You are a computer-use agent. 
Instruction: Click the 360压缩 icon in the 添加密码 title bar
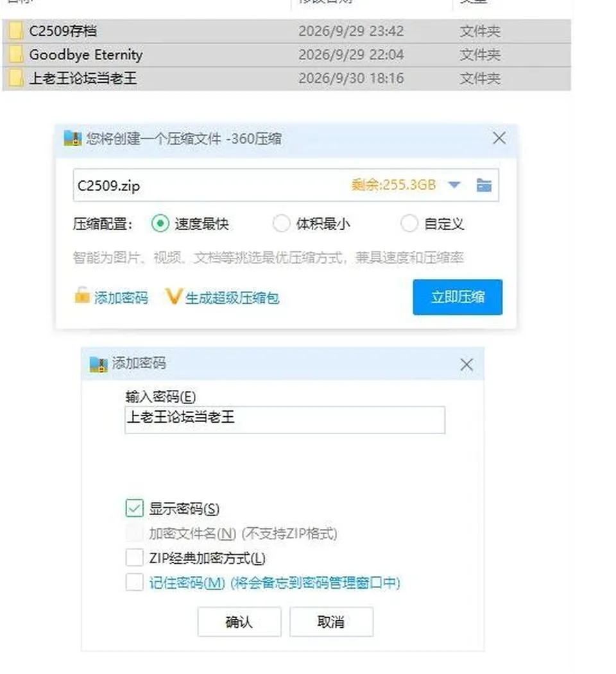coord(99,364)
